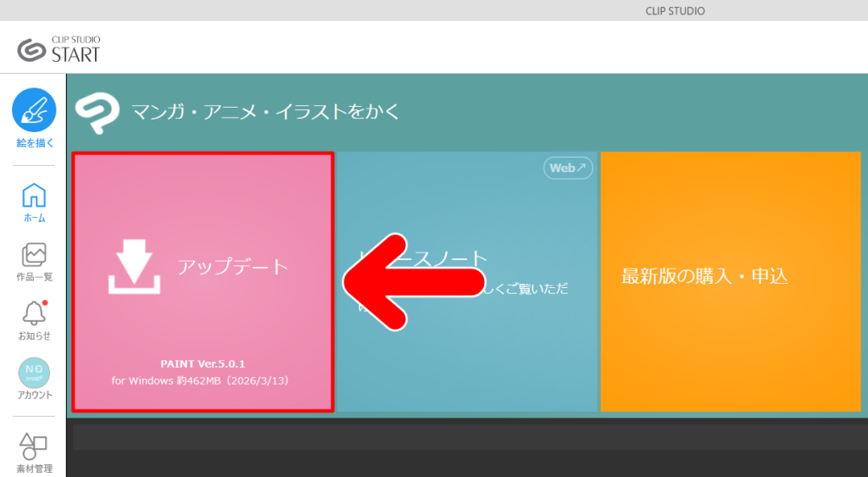The width and height of the screenshot is (868, 477).
Task: Click PAINT Ver.5.0.1 version text
Action: [203, 363]
